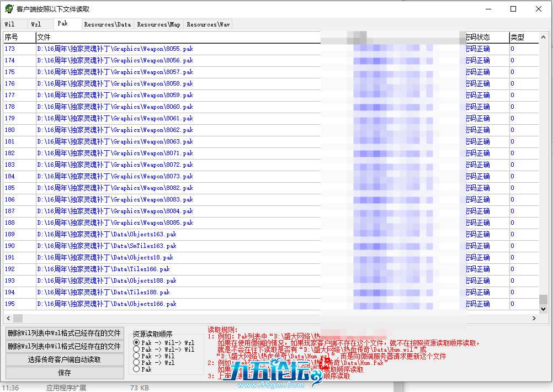The height and width of the screenshot is (392, 553).
Task: Click the 类型 column header
Action: pos(524,37)
